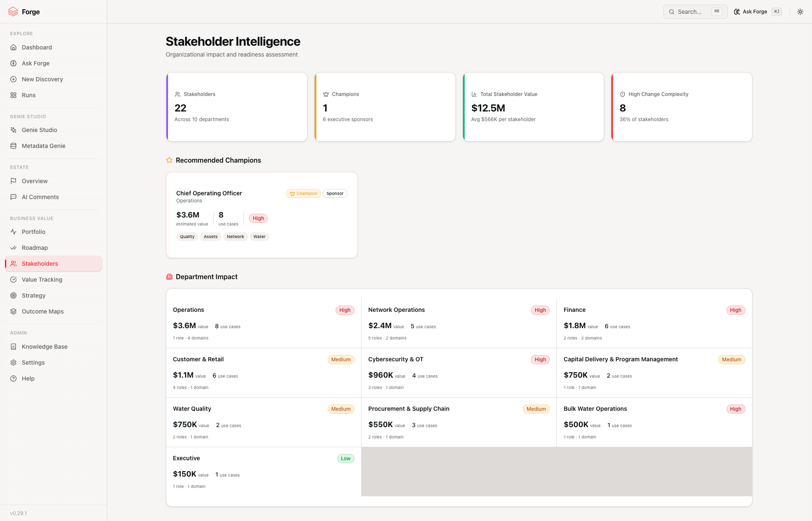Open the Customer & Retail department card
This screenshot has width=812, height=521.
click(264, 373)
